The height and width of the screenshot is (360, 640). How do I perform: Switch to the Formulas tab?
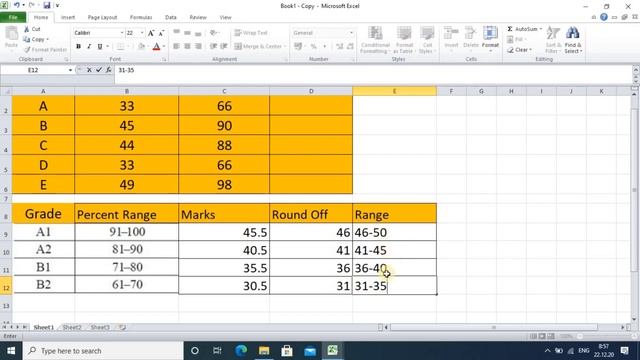(x=141, y=17)
